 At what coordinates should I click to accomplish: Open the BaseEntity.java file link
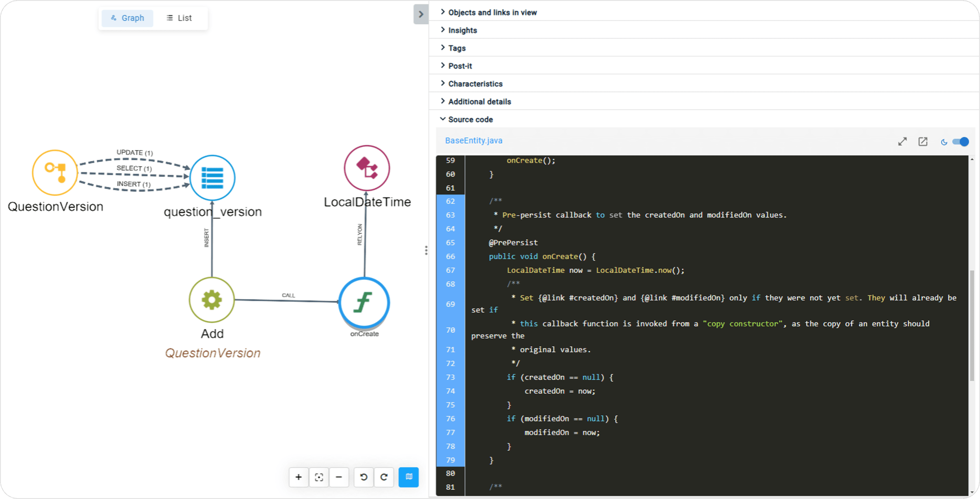(x=474, y=141)
